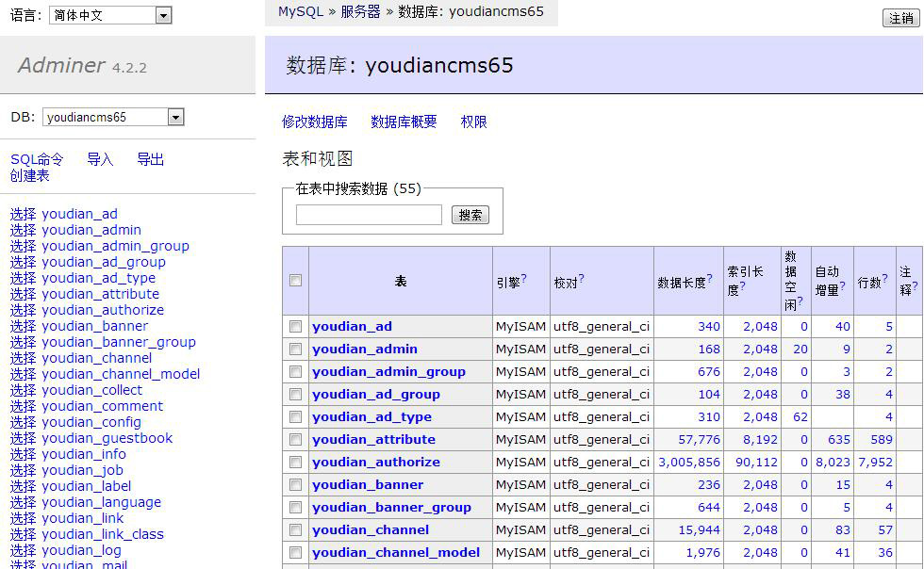The width and height of the screenshot is (924, 569).
Task: Open youdian_admin table in main list
Action: pyautogui.click(x=365, y=350)
